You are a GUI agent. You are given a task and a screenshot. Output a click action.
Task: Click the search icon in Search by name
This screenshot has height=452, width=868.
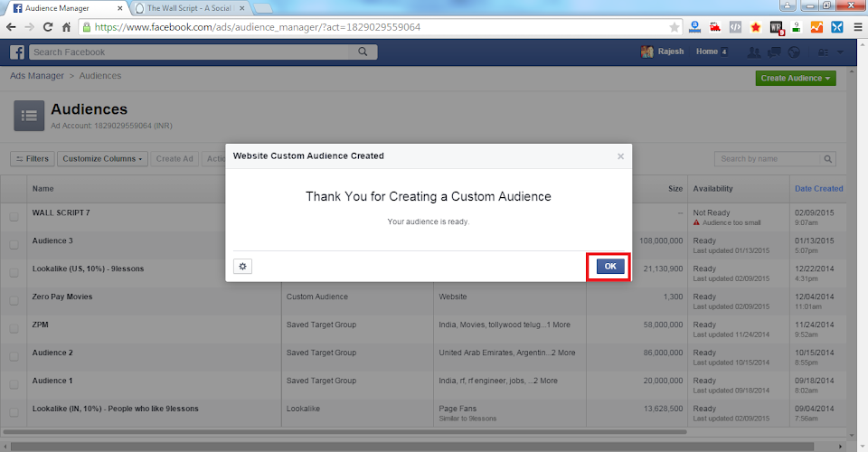(827, 159)
